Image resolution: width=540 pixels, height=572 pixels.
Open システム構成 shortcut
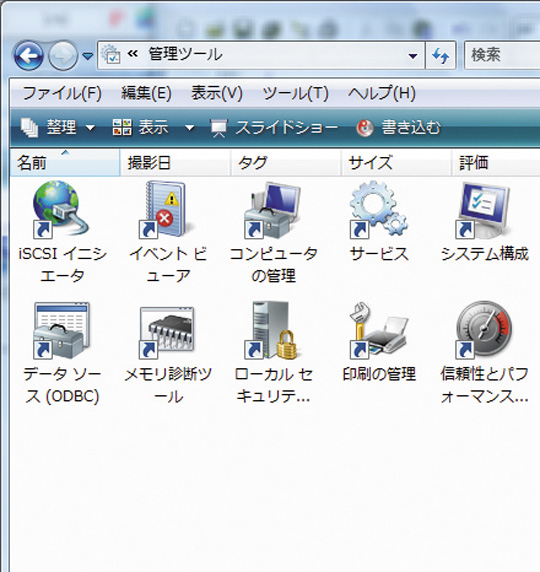pos(483,210)
